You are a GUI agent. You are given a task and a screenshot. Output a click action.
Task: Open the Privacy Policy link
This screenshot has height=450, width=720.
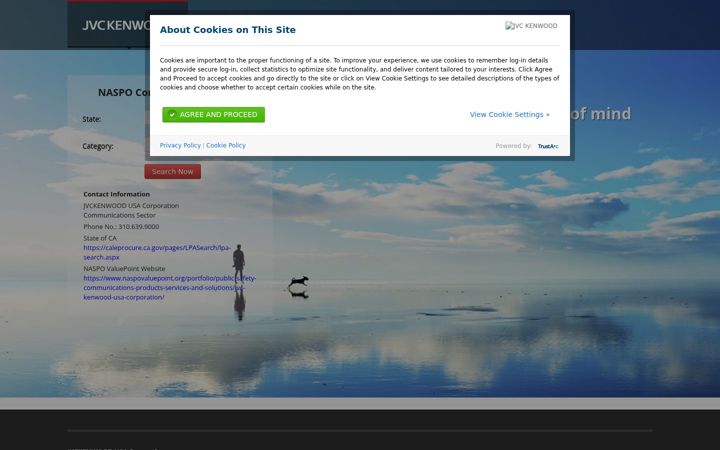180,145
